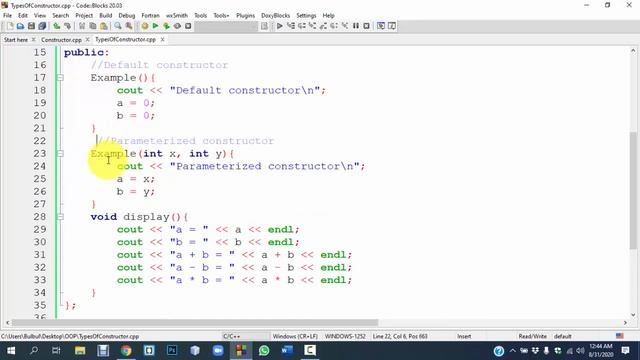Viewport: 640px width, 360px height.
Task: Click line number 23 in the margin
Action: 40,153
